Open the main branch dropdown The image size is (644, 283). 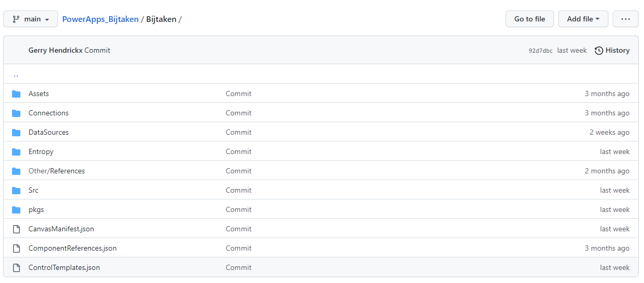(x=31, y=19)
